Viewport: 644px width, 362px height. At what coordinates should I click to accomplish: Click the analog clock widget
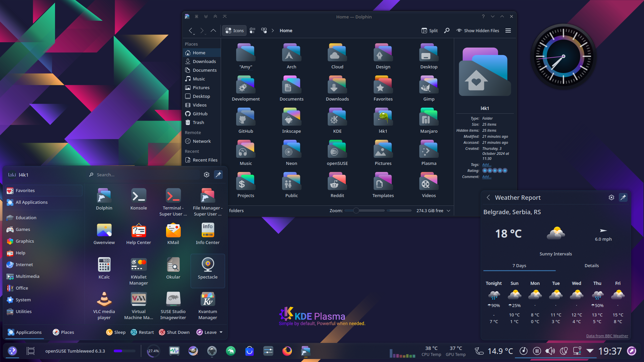click(563, 56)
